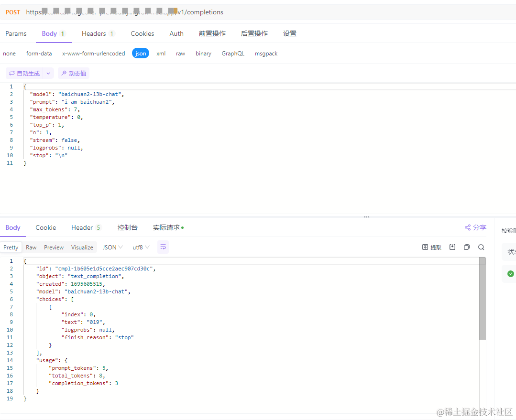Save the response with download icon
Screen dimensions: 516x420
tap(452, 247)
